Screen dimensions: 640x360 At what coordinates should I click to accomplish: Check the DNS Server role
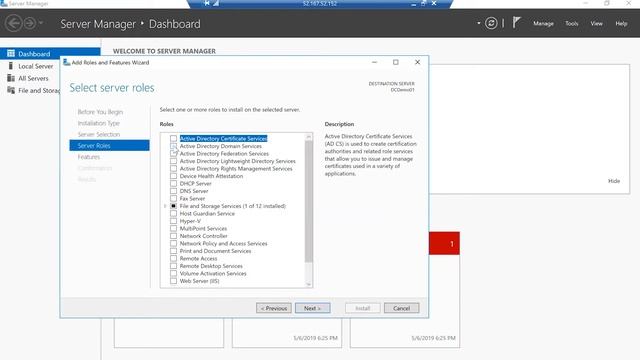coord(173,191)
